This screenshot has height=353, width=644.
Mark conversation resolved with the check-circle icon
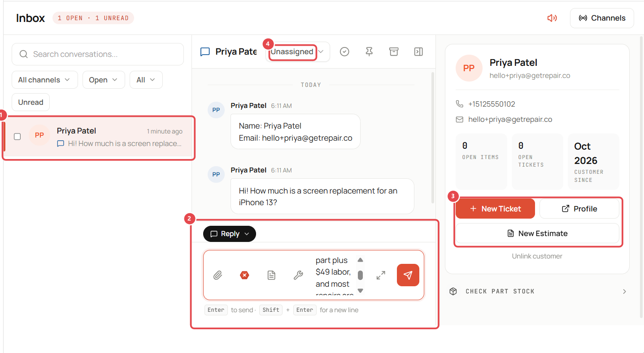(x=344, y=52)
